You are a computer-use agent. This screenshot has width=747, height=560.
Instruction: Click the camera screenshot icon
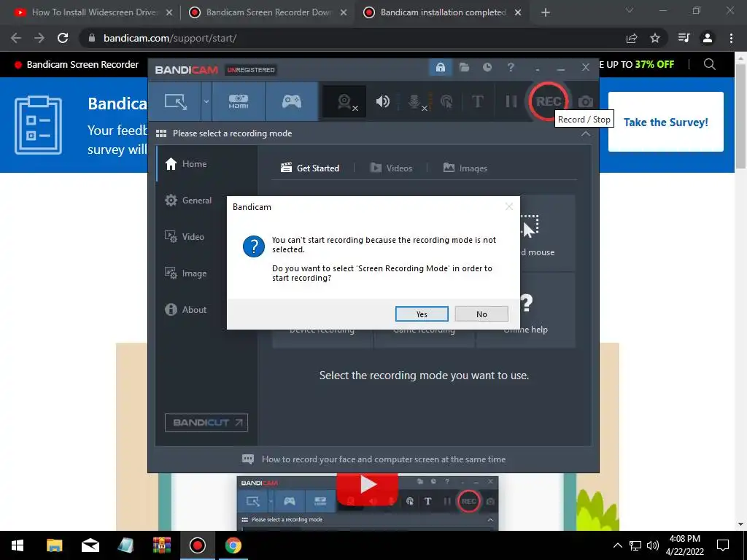(x=586, y=101)
